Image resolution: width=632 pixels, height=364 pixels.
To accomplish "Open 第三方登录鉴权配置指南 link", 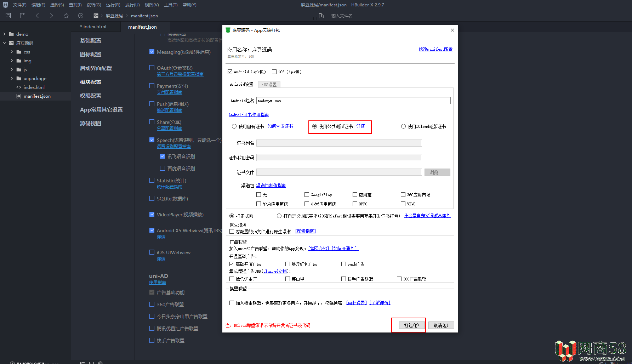I will pyautogui.click(x=180, y=74).
